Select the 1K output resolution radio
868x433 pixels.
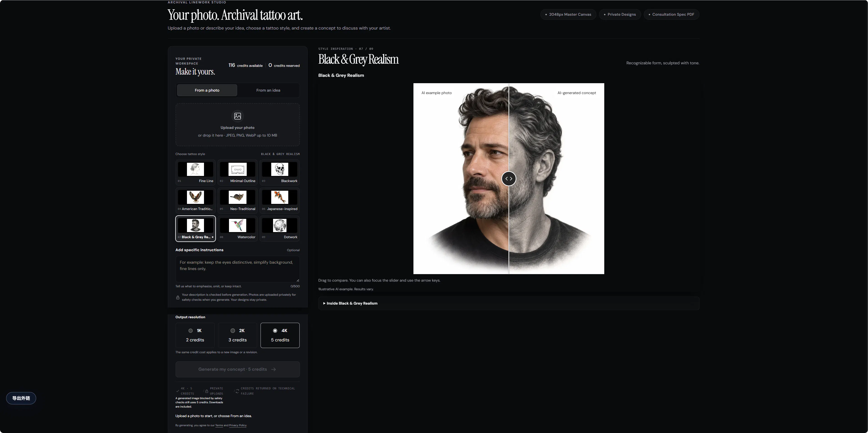click(191, 331)
